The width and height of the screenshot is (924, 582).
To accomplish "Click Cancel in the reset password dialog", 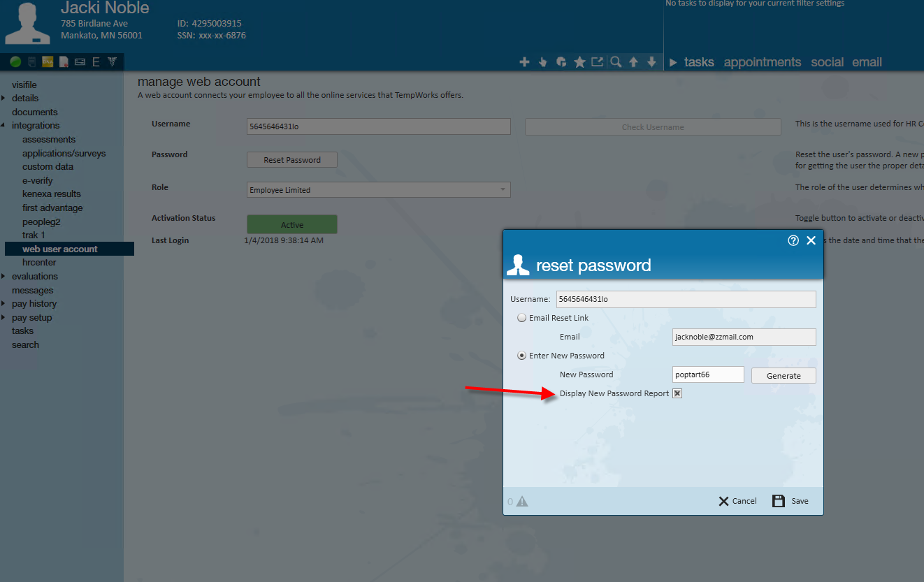I will point(737,501).
